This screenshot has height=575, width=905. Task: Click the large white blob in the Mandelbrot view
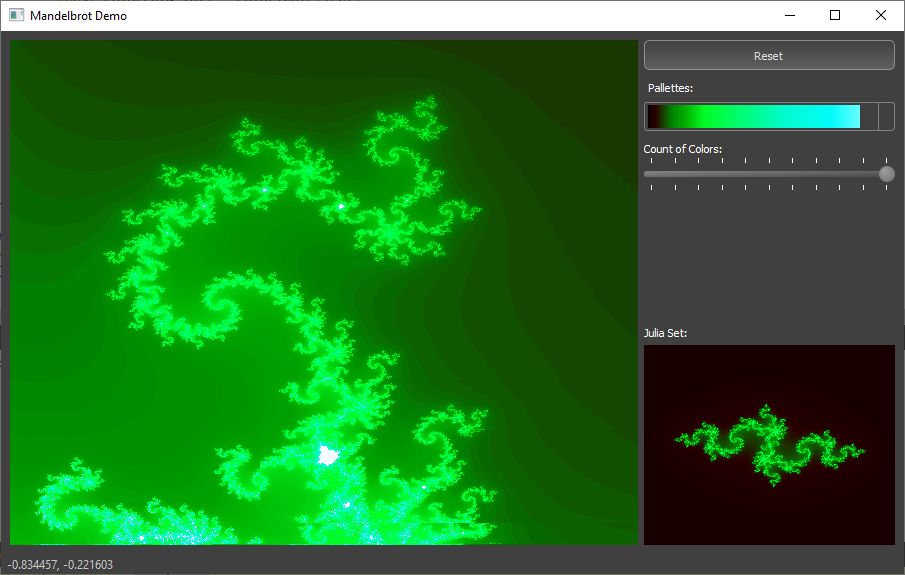click(327, 456)
